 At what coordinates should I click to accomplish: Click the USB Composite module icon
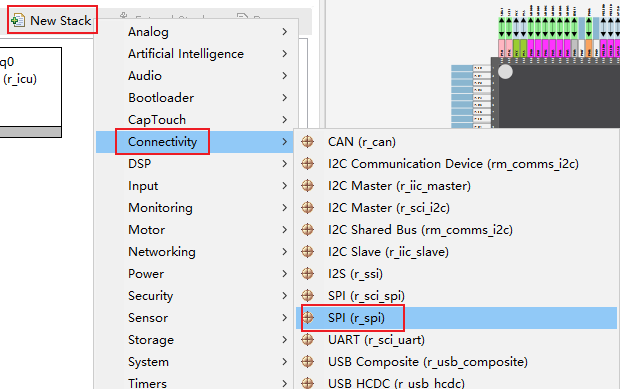pos(308,361)
